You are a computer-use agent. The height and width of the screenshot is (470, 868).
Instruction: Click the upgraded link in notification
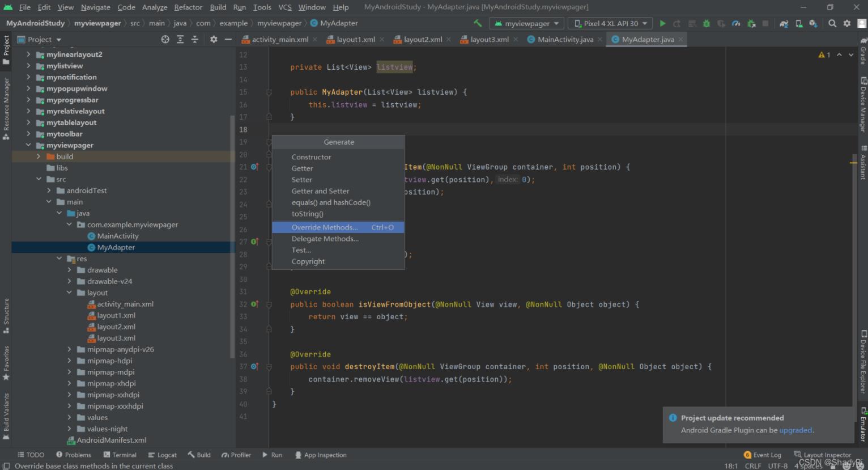(x=795, y=430)
